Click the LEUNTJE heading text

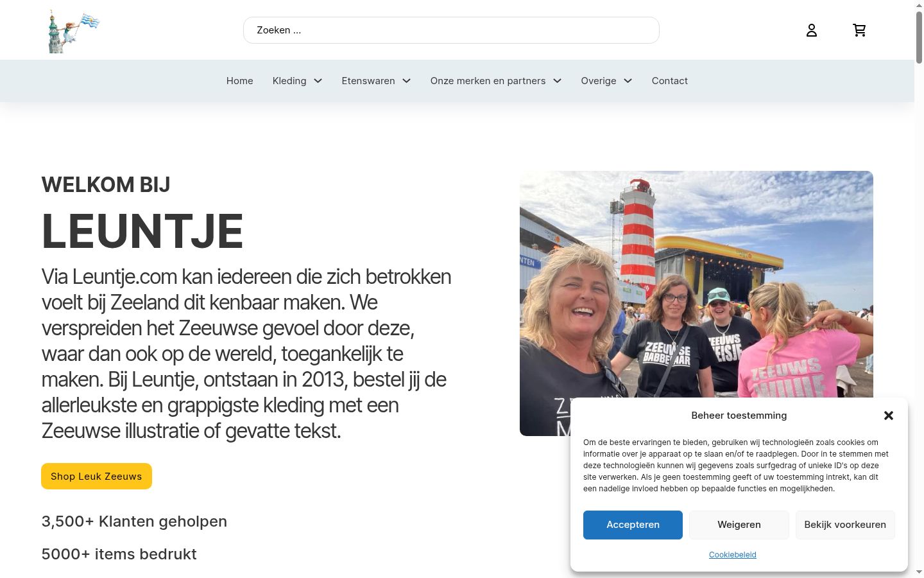point(142,231)
